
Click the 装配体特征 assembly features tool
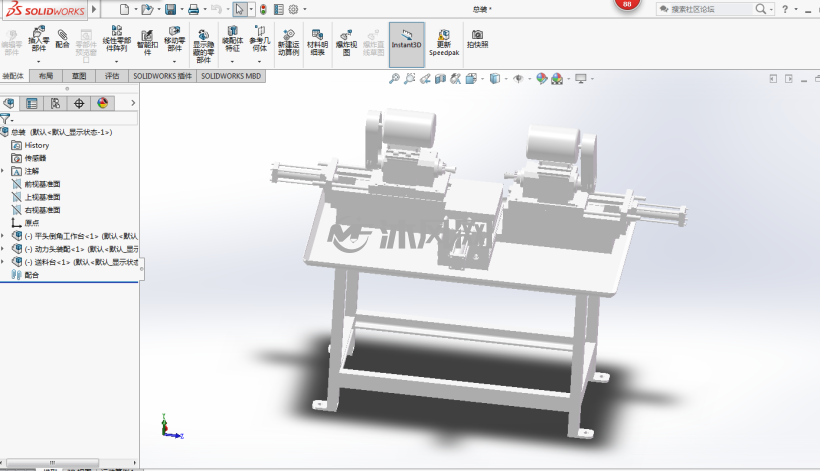[233, 39]
